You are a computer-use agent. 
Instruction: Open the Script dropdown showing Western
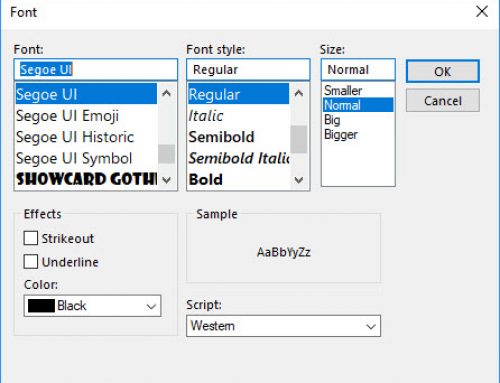tap(283, 326)
